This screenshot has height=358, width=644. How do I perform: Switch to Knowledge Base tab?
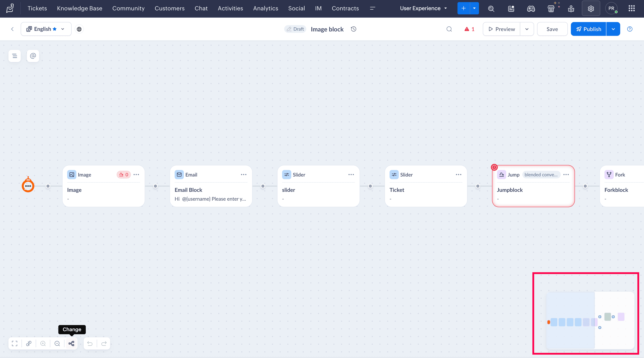coord(79,8)
